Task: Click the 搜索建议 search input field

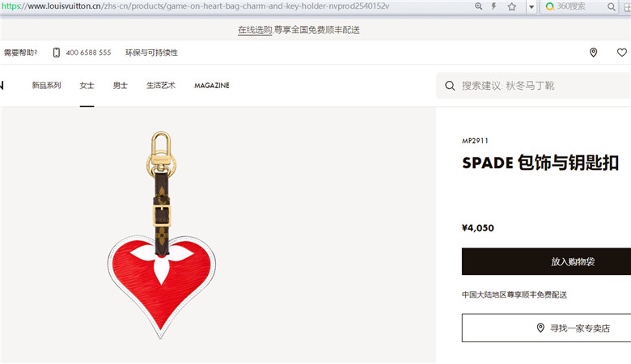Action: point(534,86)
